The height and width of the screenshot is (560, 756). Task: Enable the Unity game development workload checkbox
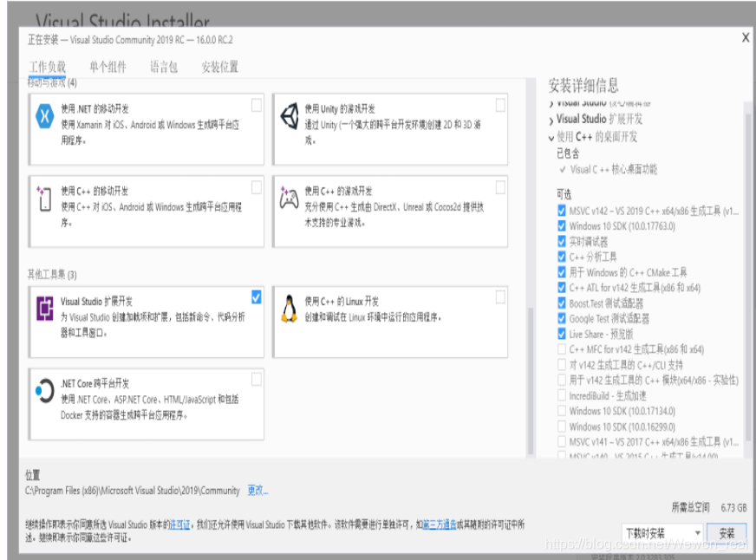click(x=500, y=105)
